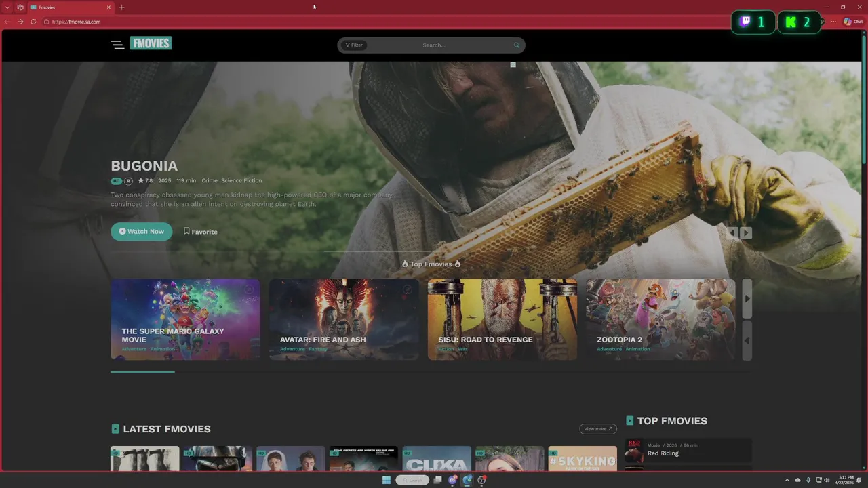Open the taskbar clock and date
The height and width of the screenshot is (488, 868).
tap(846, 480)
